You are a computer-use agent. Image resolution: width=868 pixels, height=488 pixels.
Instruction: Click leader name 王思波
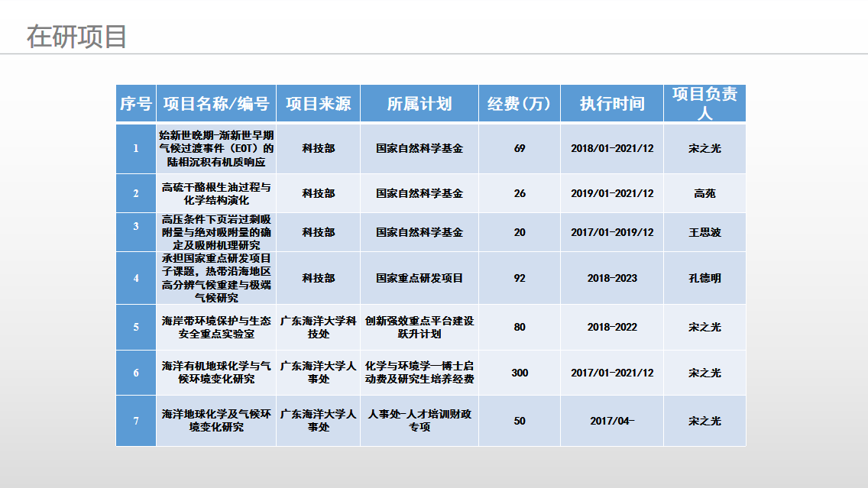[x=704, y=232]
